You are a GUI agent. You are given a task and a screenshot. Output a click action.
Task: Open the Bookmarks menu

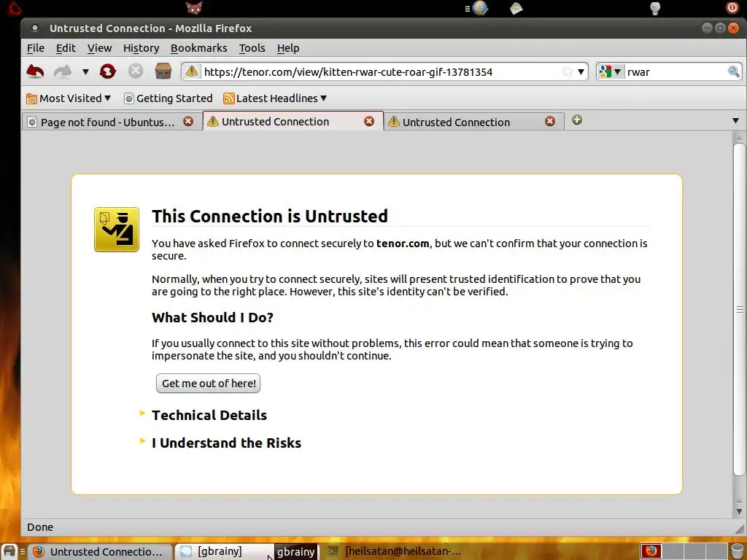pos(198,48)
